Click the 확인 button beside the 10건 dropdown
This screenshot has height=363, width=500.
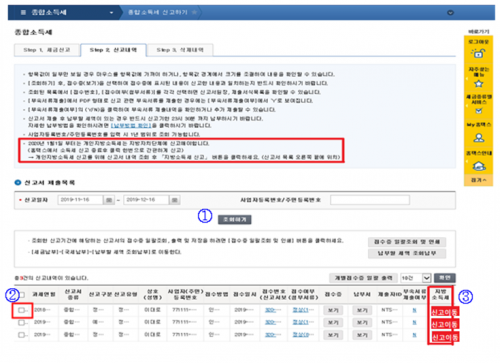pyautogui.click(x=444, y=278)
